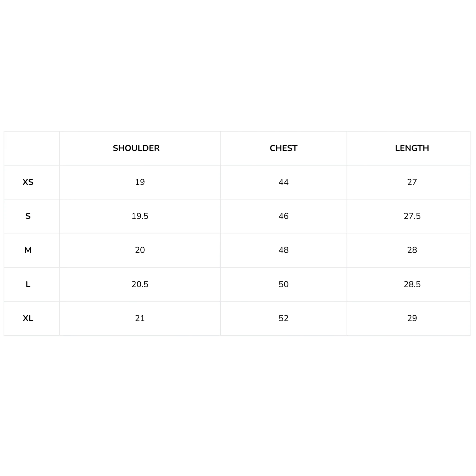Viewport: 476px width, 476px height.
Task: Select chest value 52 for XL
Action: tap(283, 318)
